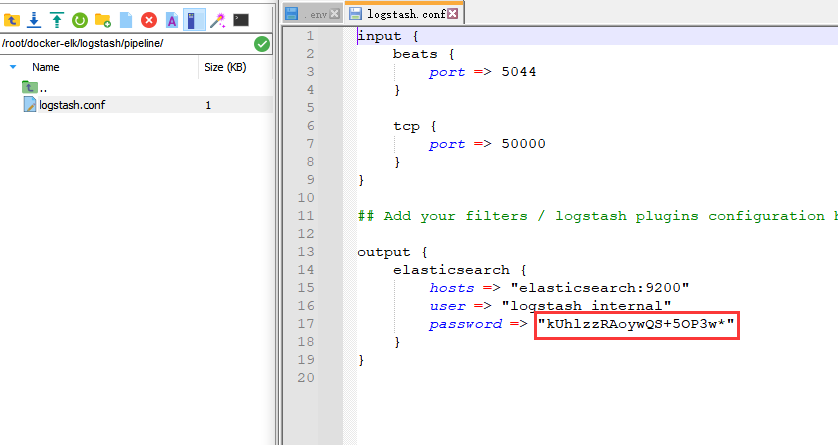Screen dimensions: 838x445
Task: Click the magic wand toolbar icon
Action: point(217,20)
